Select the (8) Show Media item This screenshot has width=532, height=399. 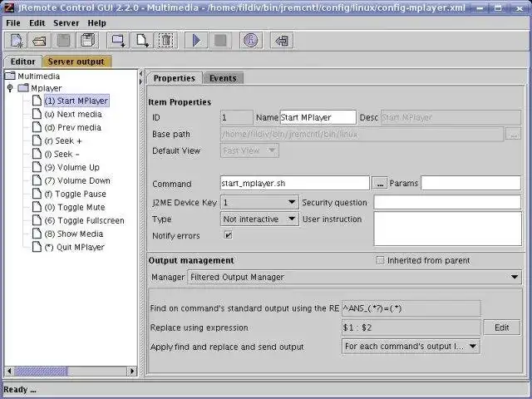click(x=74, y=234)
